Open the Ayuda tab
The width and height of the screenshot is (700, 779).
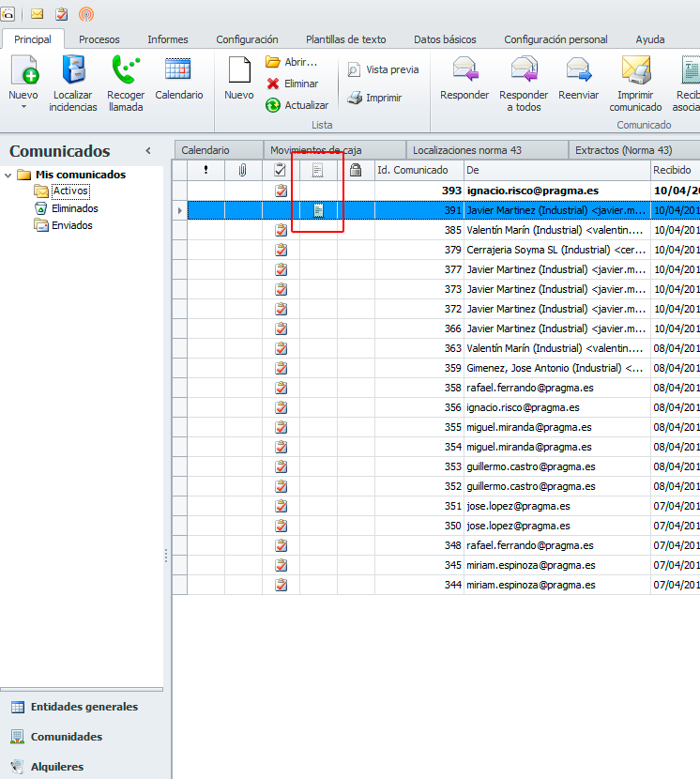coord(650,39)
